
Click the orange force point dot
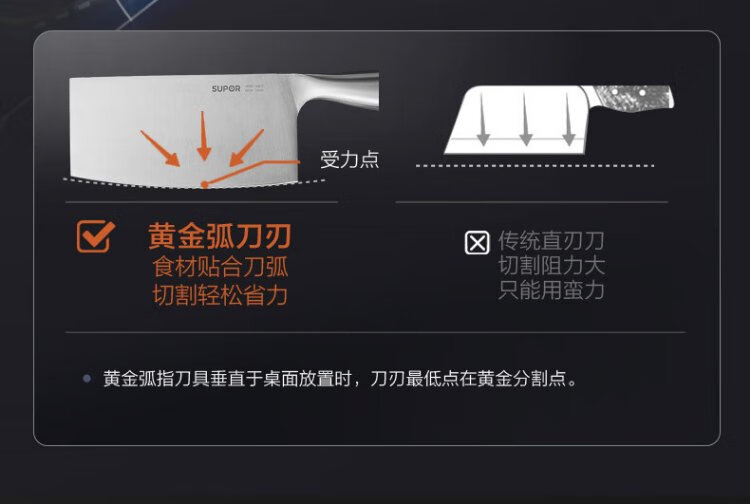(205, 185)
